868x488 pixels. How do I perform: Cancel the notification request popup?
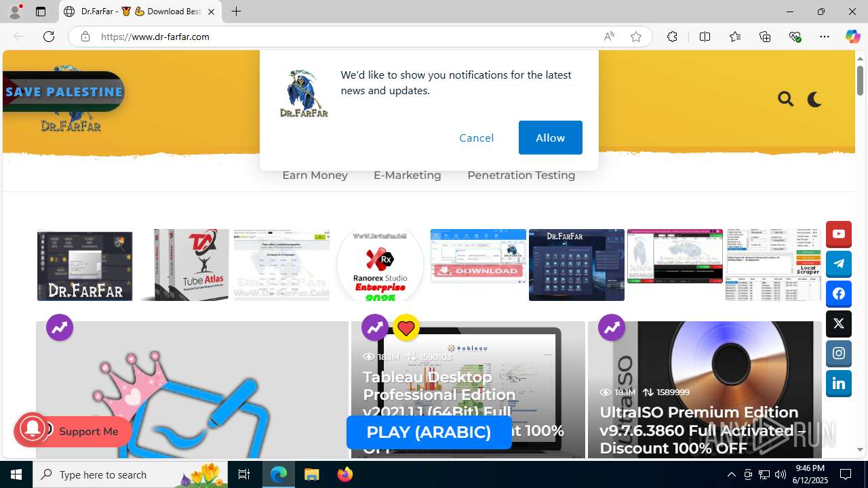coord(476,138)
